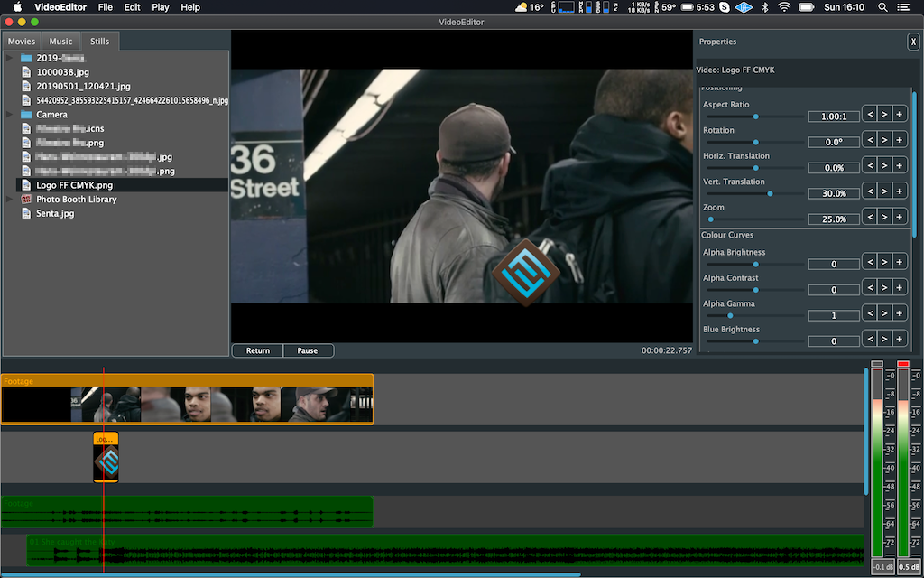Click the Return button
Image resolution: width=924 pixels, height=578 pixels.
click(x=257, y=350)
